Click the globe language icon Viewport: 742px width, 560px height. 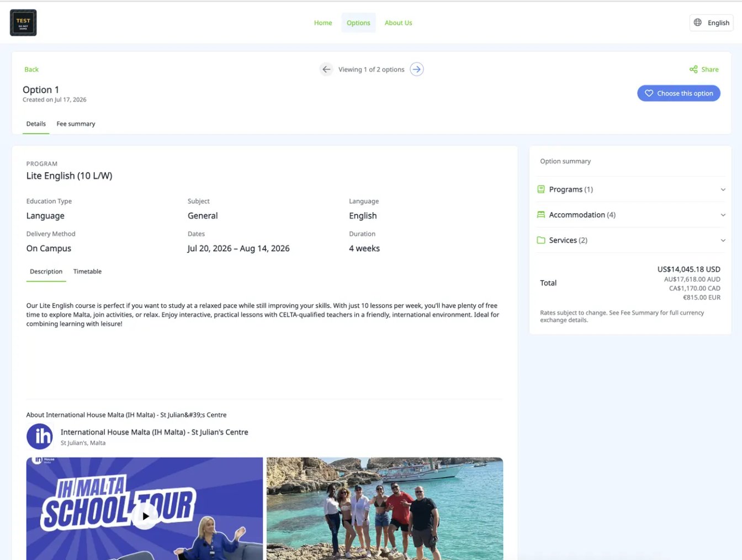[698, 23]
